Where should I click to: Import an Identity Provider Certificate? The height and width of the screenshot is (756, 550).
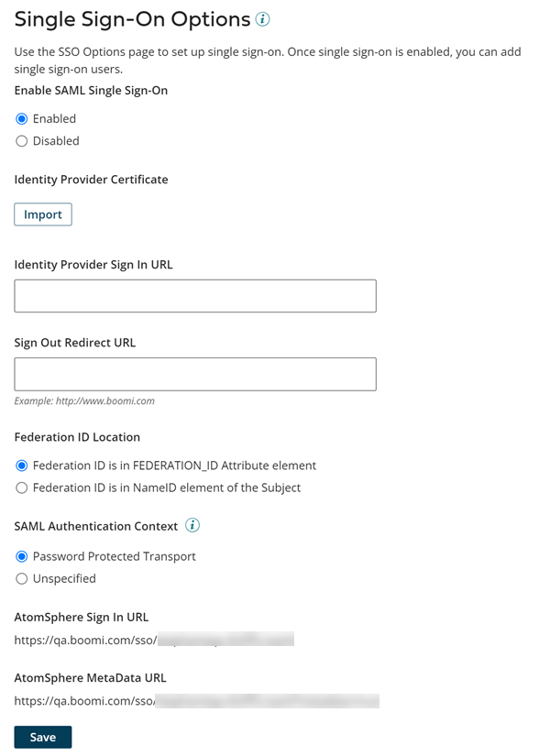pos(42,214)
